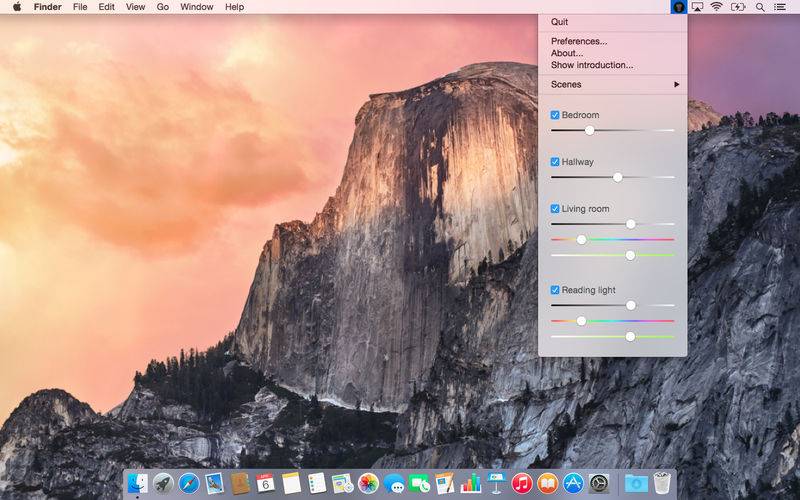
Task: Open the File menu
Action: [x=80, y=7]
